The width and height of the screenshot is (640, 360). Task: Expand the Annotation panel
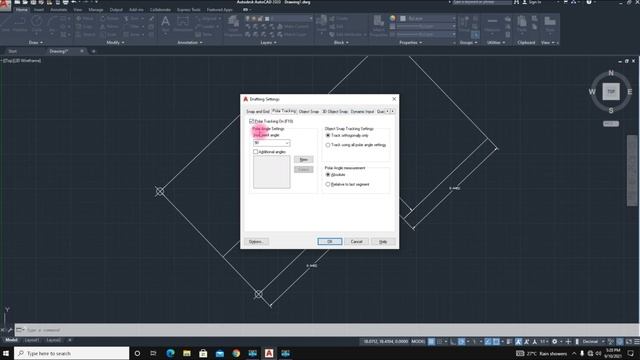tap(189, 42)
